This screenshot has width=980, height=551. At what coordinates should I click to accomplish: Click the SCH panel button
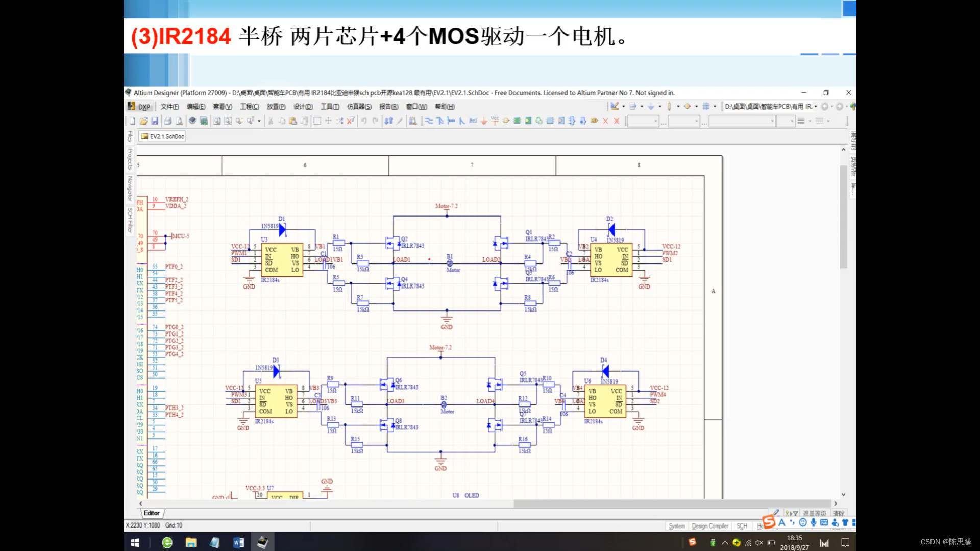pos(742,526)
